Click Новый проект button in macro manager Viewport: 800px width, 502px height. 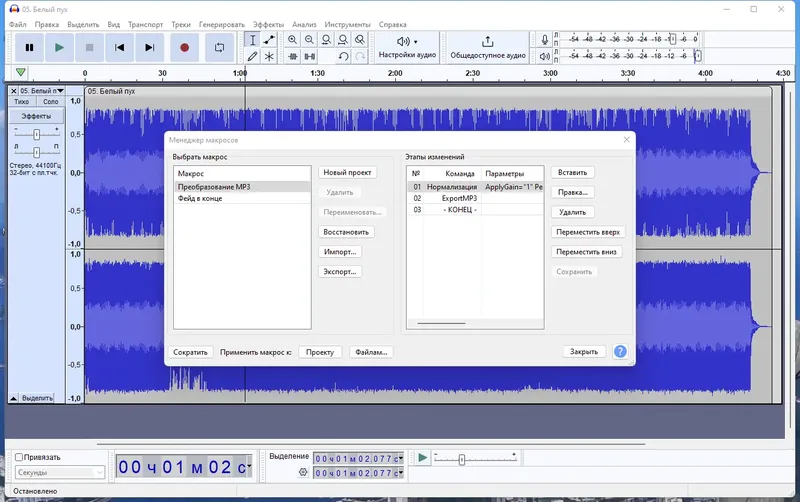347,172
